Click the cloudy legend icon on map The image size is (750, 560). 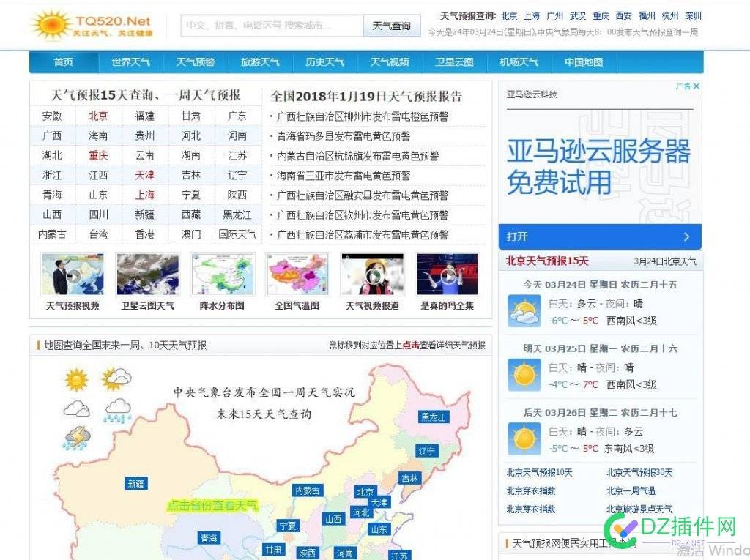(76, 409)
